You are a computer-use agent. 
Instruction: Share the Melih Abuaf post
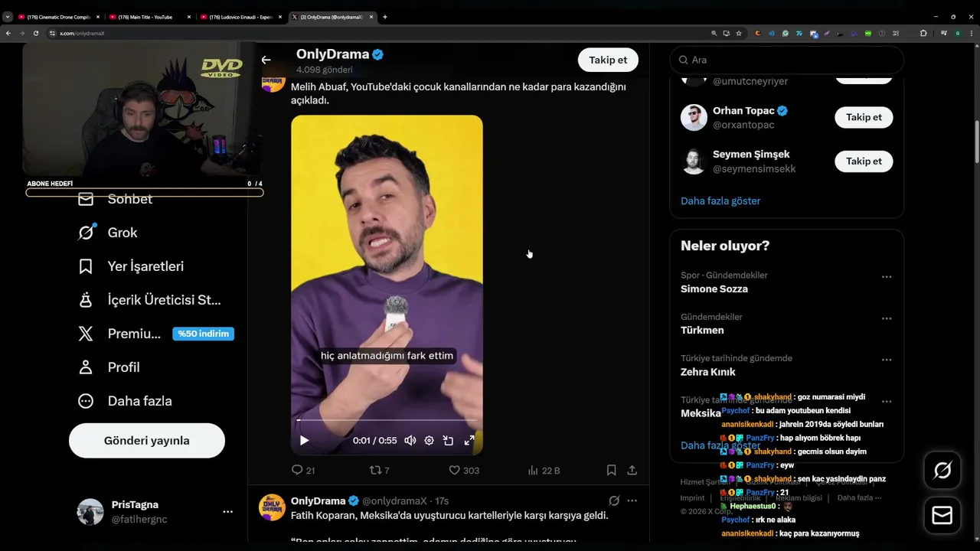[632, 470]
